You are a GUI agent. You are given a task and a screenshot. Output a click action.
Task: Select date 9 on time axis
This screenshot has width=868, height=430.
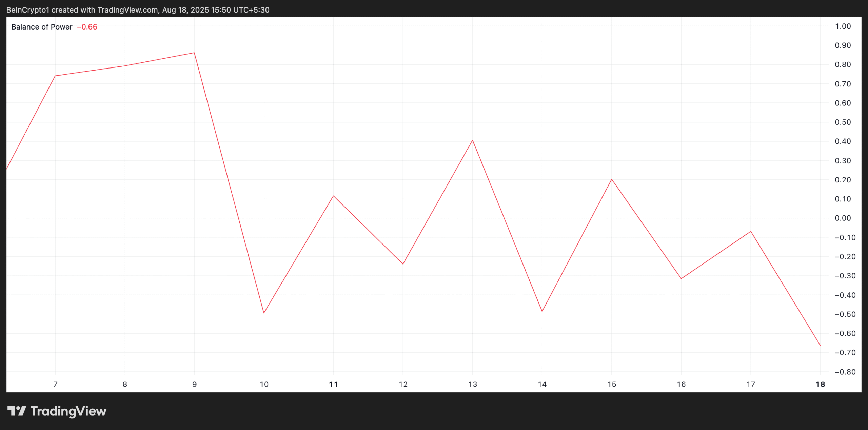194,384
